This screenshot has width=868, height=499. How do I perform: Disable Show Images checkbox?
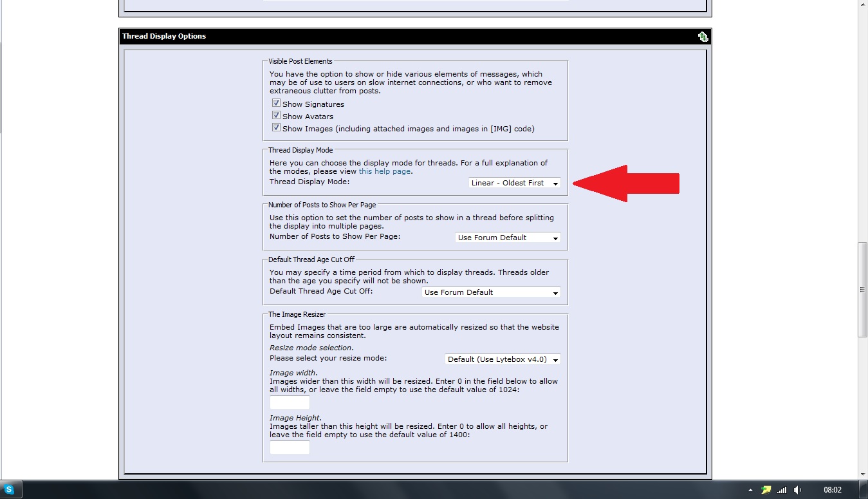pos(276,128)
